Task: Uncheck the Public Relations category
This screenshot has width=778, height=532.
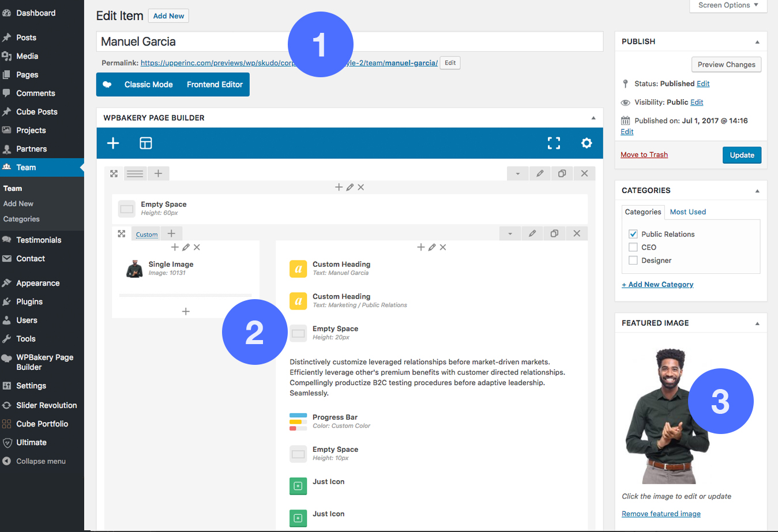Action: (633, 234)
